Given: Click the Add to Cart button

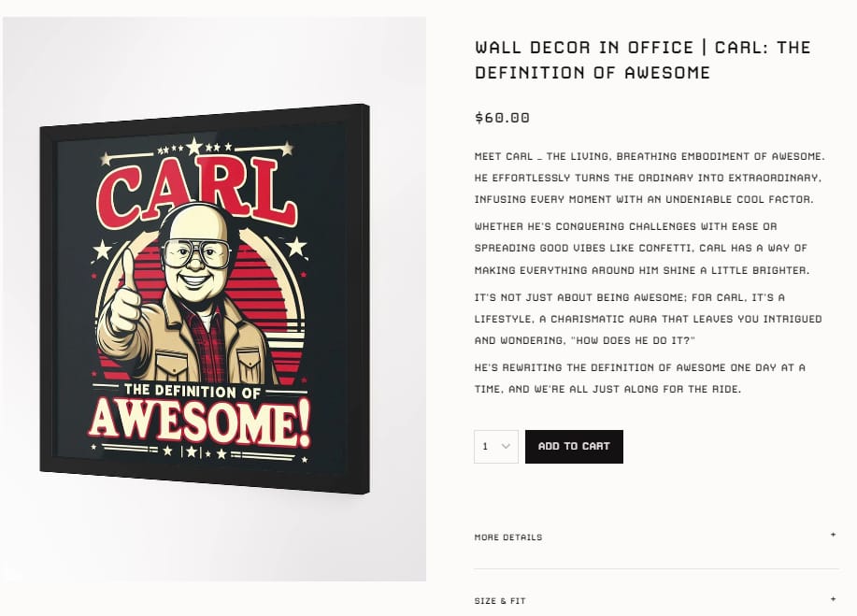Looking at the screenshot, I should [574, 447].
